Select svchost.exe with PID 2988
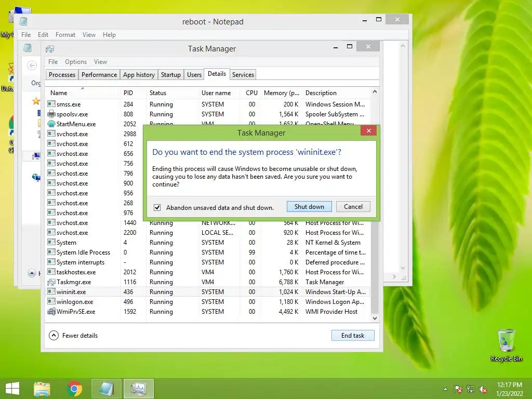This screenshot has width=532, height=399. (95, 134)
